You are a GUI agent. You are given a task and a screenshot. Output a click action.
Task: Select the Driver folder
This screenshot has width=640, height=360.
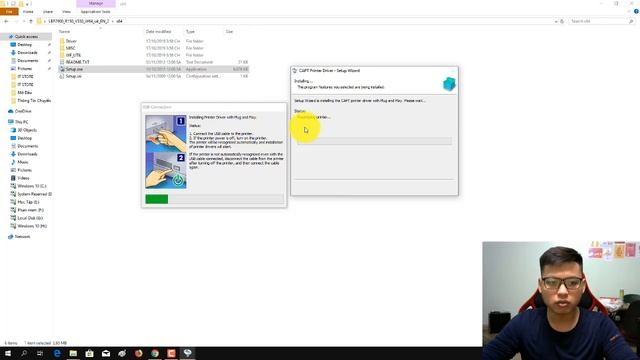pyautogui.click(x=71, y=41)
